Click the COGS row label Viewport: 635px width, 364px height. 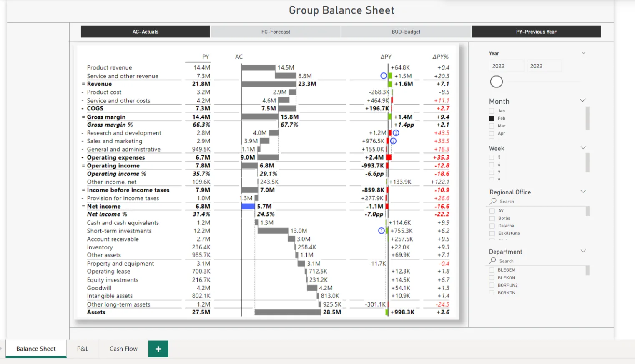click(95, 108)
